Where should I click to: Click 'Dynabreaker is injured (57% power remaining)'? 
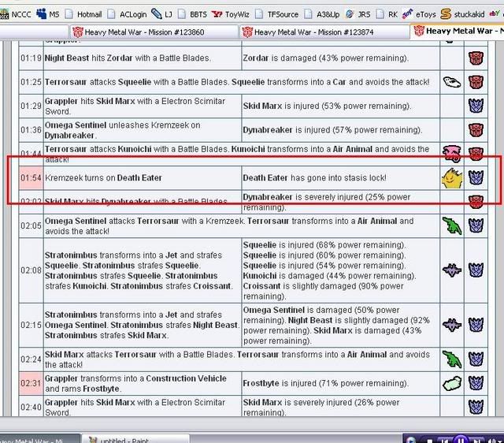click(x=332, y=130)
